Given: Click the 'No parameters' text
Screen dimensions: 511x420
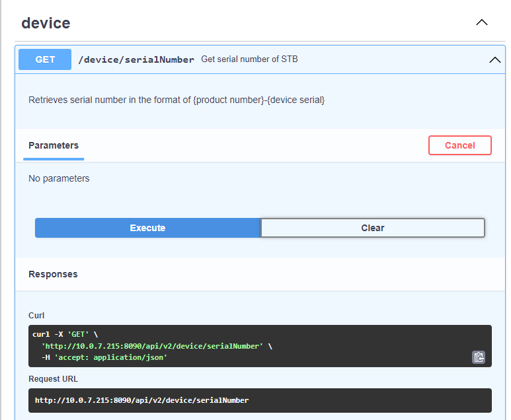Looking at the screenshot, I should point(59,178).
